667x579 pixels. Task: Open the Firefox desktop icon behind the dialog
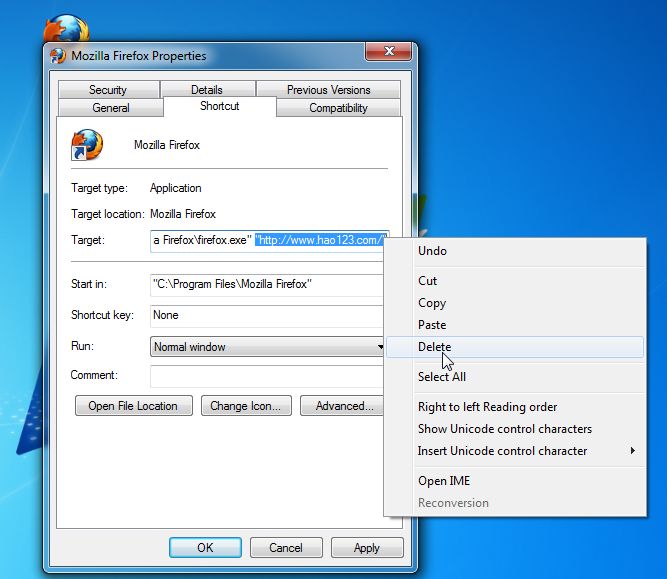(67, 28)
